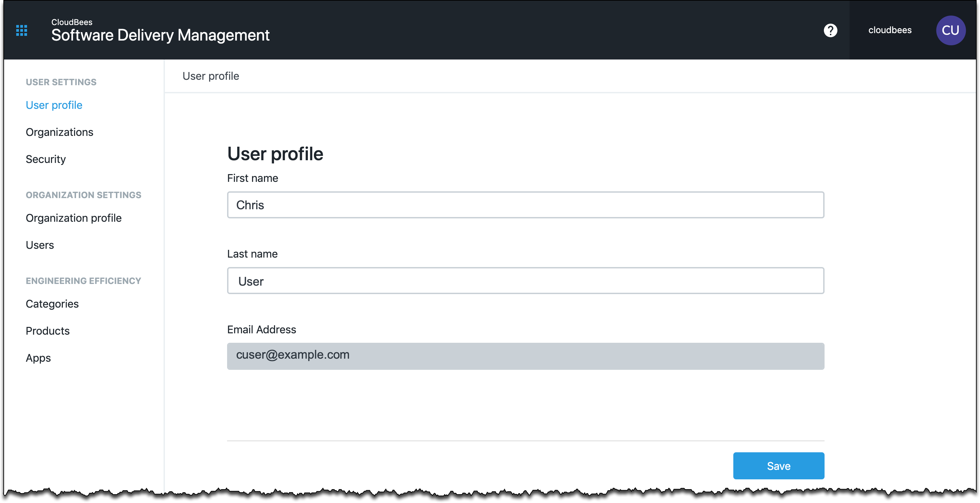This screenshot has height=503, width=980.
Task: Click the Software Delivery Management title
Action: (x=160, y=35)
